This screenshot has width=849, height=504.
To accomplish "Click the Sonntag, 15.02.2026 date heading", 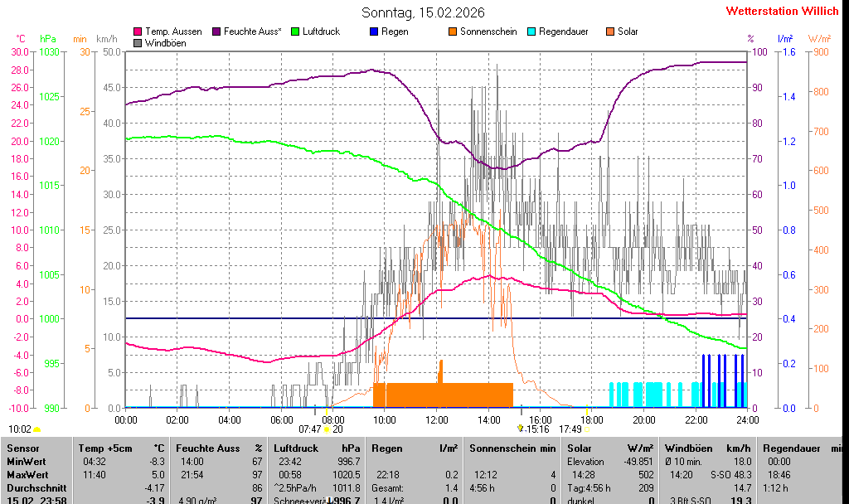I will point(424,12).
